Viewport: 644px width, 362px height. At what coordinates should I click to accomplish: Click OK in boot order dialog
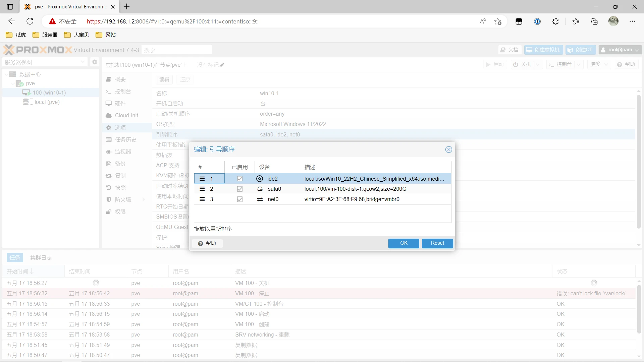tap(404, 243)
